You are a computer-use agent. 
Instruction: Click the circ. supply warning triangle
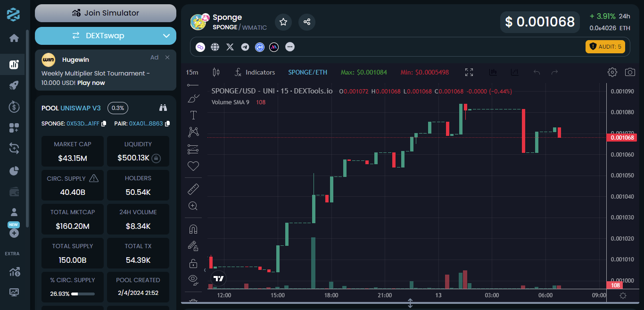coord(94,178)
